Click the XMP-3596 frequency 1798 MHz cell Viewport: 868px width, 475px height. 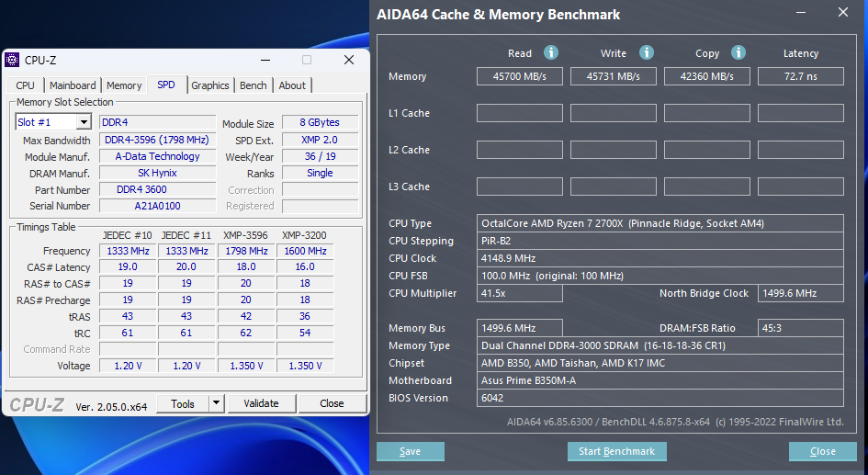click(246, 251)
